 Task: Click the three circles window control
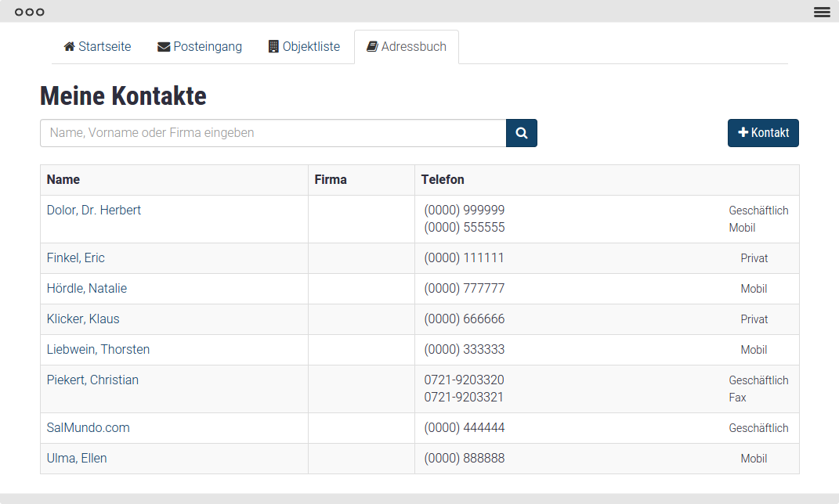coord(30,12)
